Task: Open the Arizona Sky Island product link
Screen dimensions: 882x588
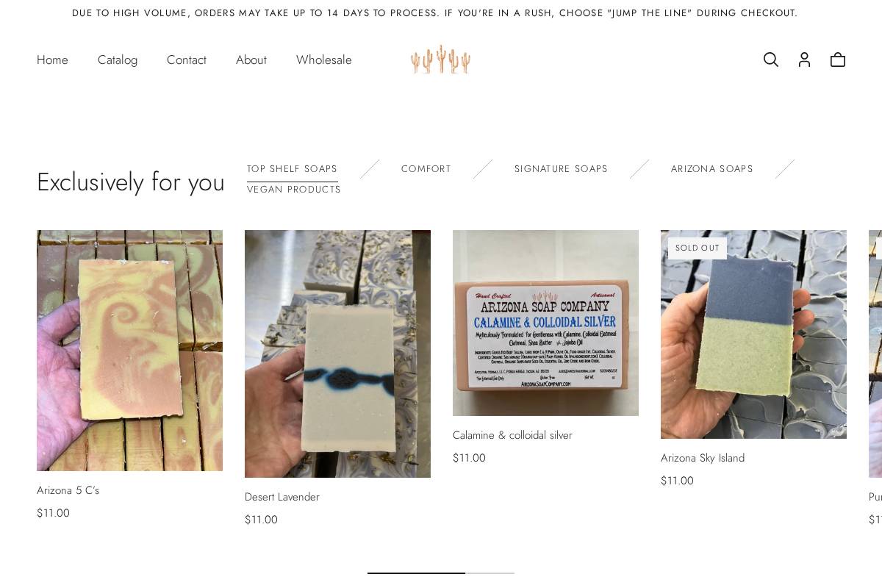Action: pos(703,458)
